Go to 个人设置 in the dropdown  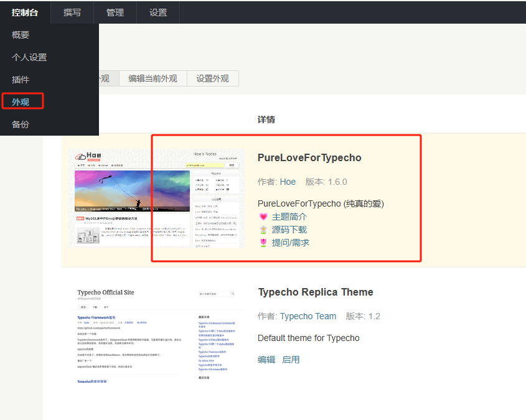[29, 57]
